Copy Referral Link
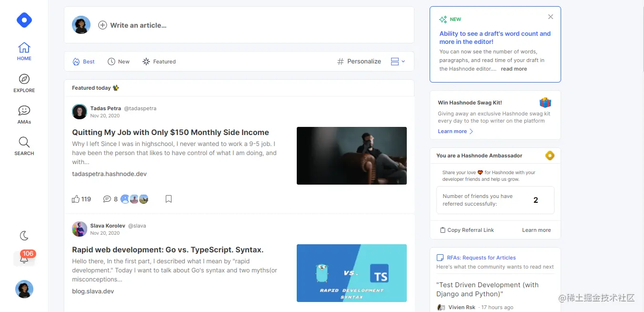644x312 pixels. tap(466, 230)
